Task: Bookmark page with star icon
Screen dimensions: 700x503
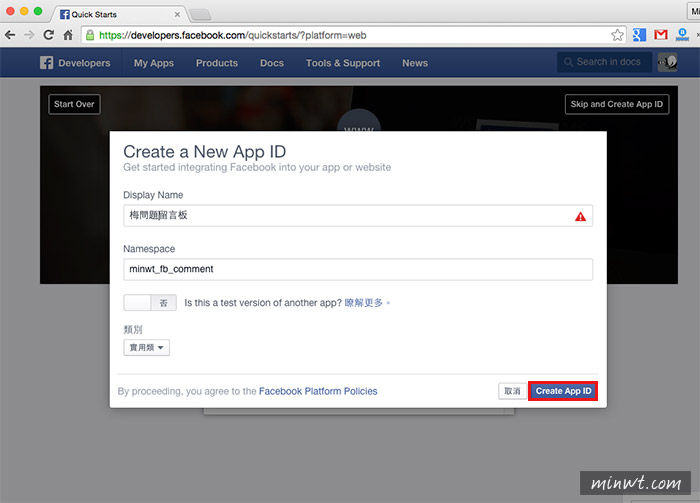Action: tap(617, 35)
